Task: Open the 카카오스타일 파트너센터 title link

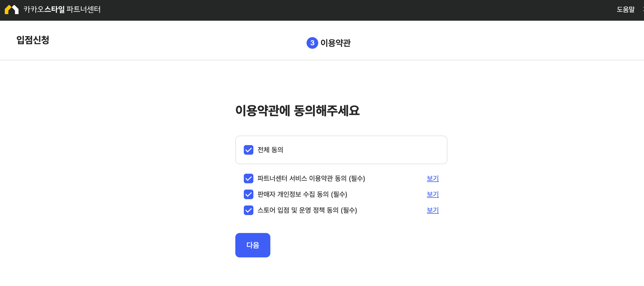Action: click(62, 10)
